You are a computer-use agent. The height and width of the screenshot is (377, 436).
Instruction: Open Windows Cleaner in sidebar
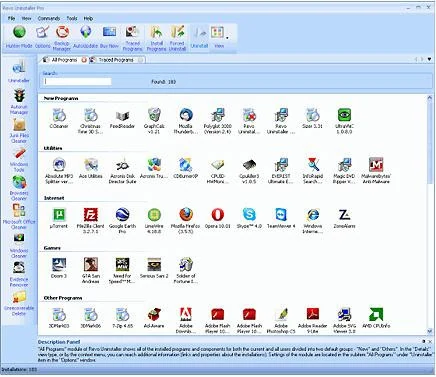19,246
